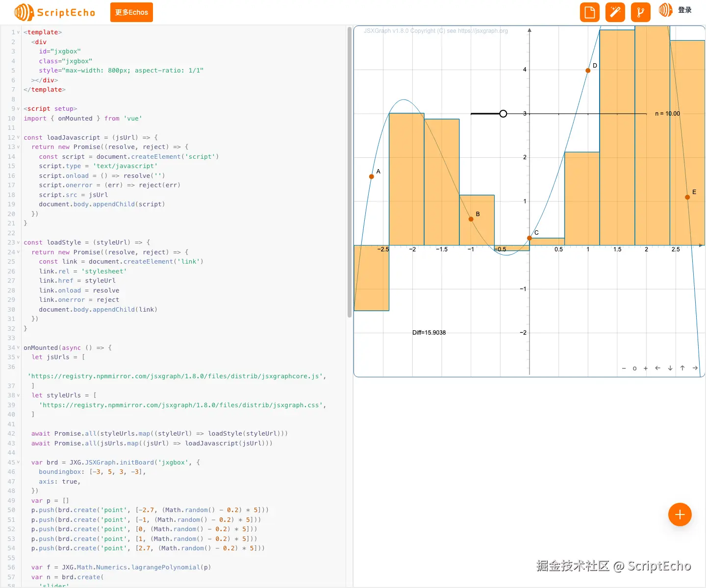Click 'var p = []' code line
Screen dimensions: 706x588
pos(50,501)
